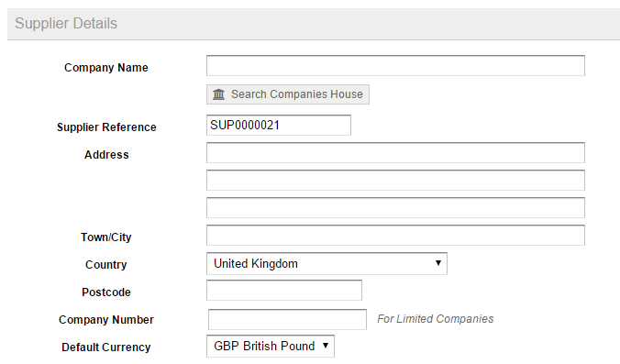Click the Country label text
Image resolution: width=620 pixels, height=364 pixels.
(x=106, y=265)
